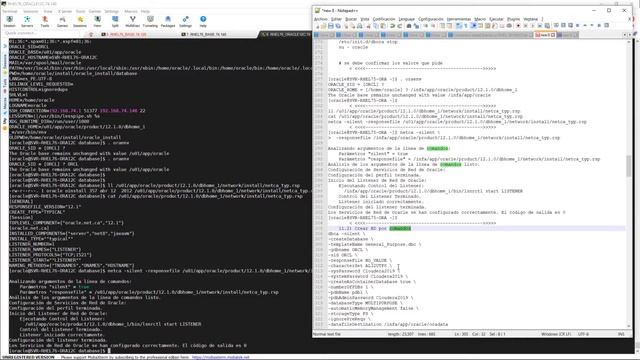The height and width of the screenshot is (360, 640).
Task: Click the View icon in MobaXterm toolbar
Action: (97, 22)
